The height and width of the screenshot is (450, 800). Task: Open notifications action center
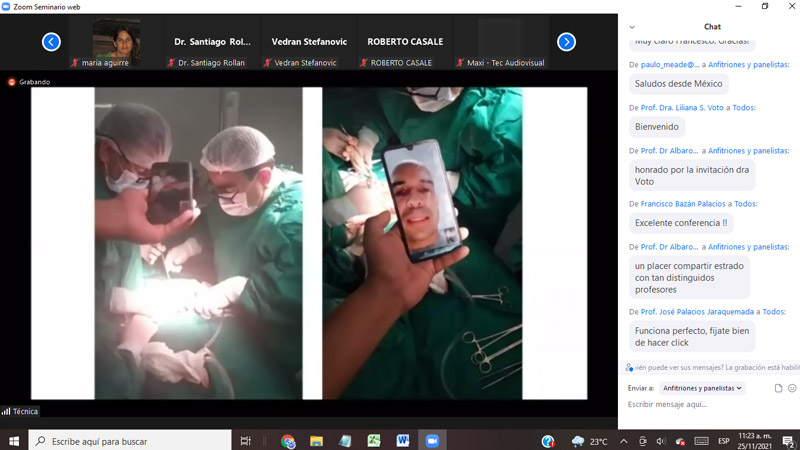click(x=788, y=441)
